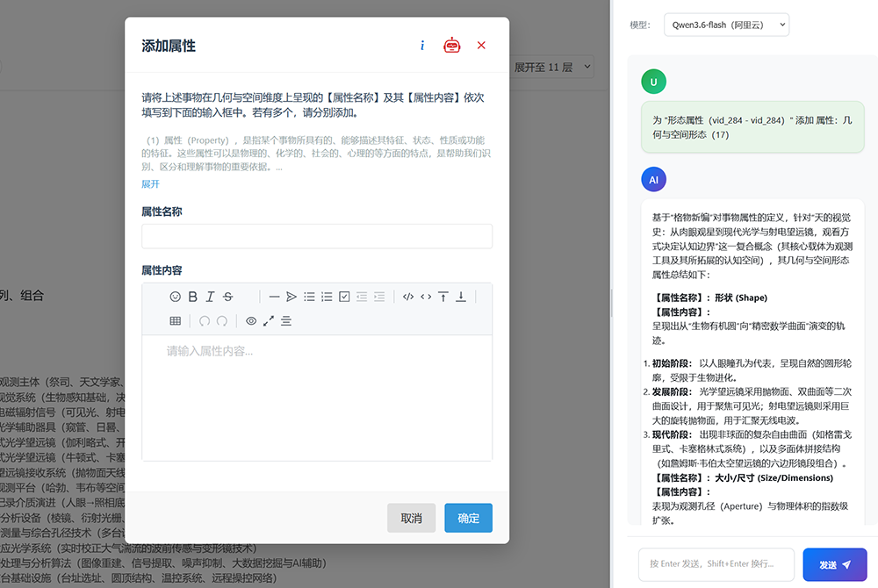Click the 模型: label in chat panel
The height and width of the screenshot is (588, 878).
640,25
